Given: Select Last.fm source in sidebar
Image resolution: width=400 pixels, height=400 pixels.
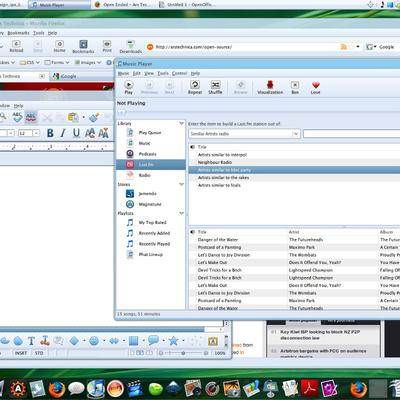Looking at the screenshot, I should click(151, 165).
